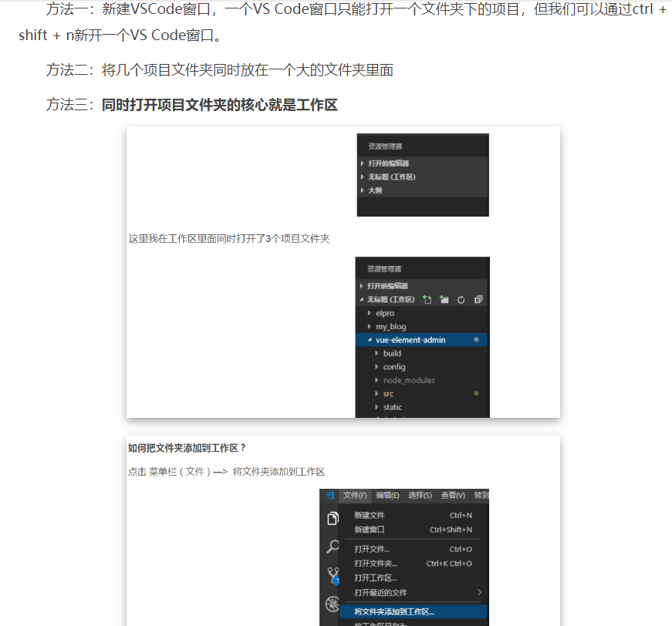This screenshot has width=672, height=626.
Task: Click the Refresh explorer icon
Action: [461, 300]
